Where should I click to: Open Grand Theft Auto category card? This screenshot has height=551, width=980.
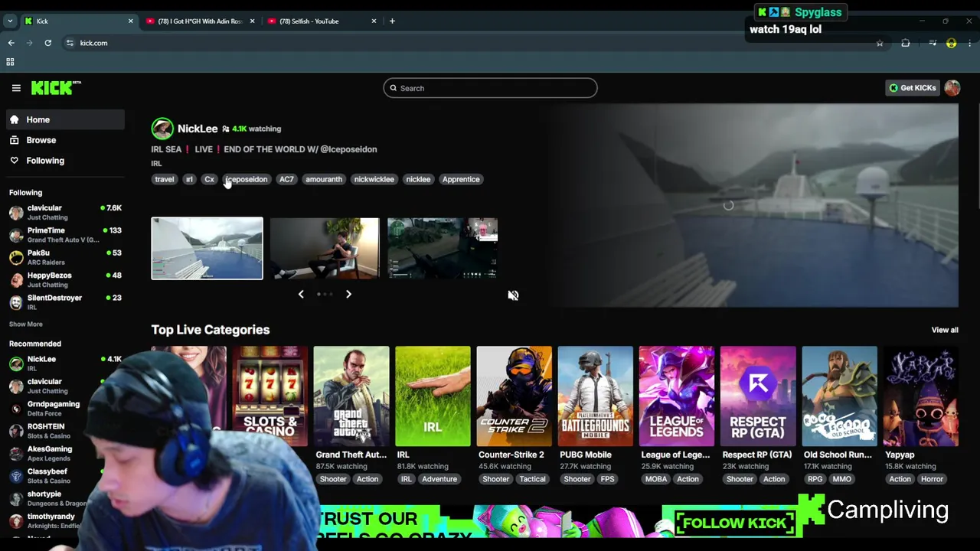351,396
